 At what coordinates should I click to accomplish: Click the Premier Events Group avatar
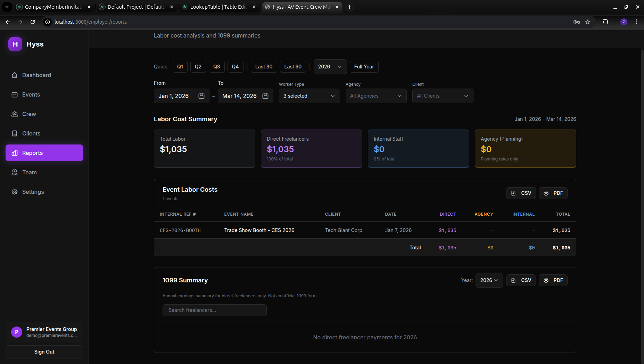point(17,332)
